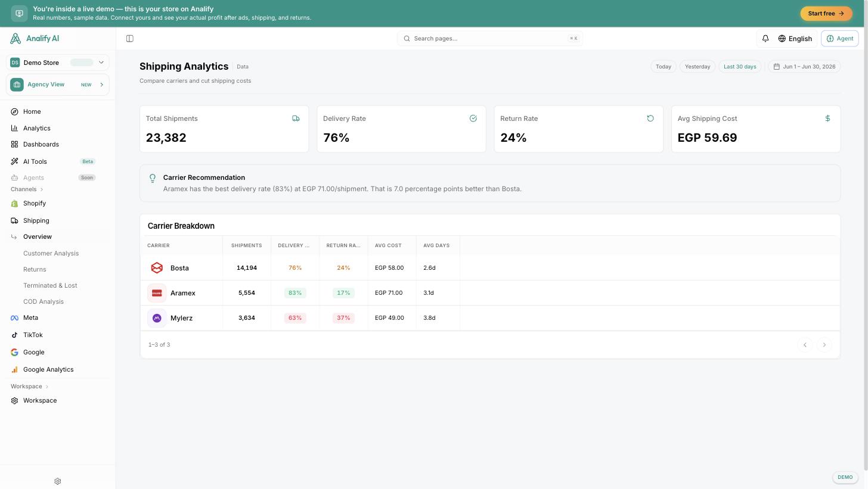The width and height of the screenshot is (868, 489).
Task: Open COD Analysis page
Action: pyautogui.click(x=44, y=302)
